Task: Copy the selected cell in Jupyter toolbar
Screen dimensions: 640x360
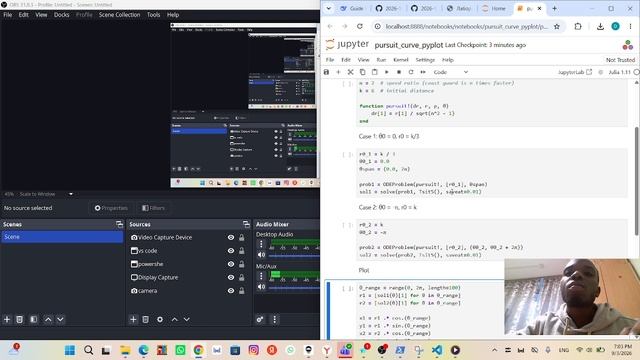Action: (x=362, y=72)
